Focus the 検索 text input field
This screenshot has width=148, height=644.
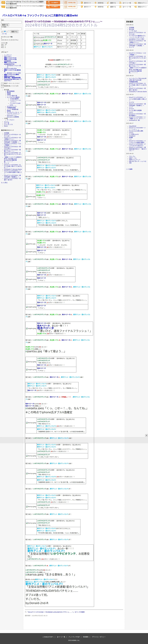[x=11, y=22]
